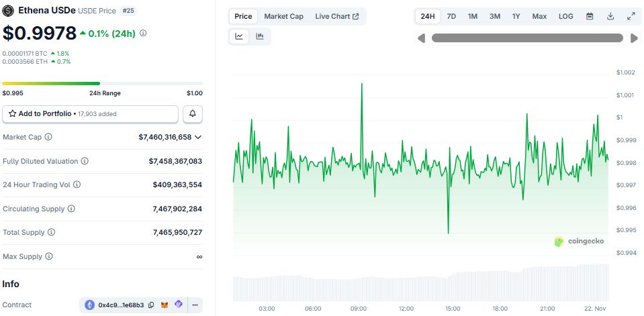Viewport: 644px width, 316px height.
Task: Open the calendar date picker icon
Action: tap(590, 16)
